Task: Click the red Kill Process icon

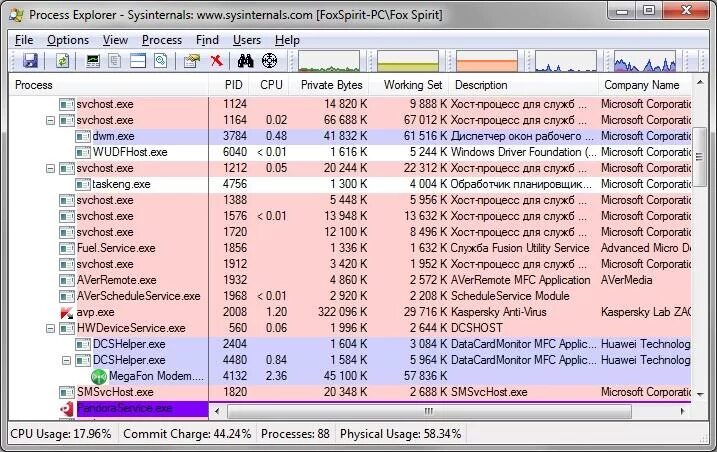Action: click(x=216, y=60)
